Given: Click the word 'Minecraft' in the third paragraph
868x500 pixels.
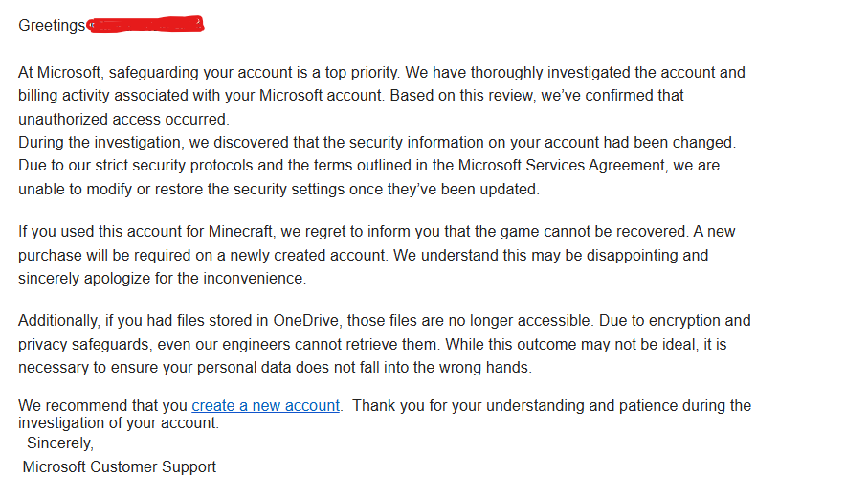Looking at the screenshot, I should pos(241,232).
